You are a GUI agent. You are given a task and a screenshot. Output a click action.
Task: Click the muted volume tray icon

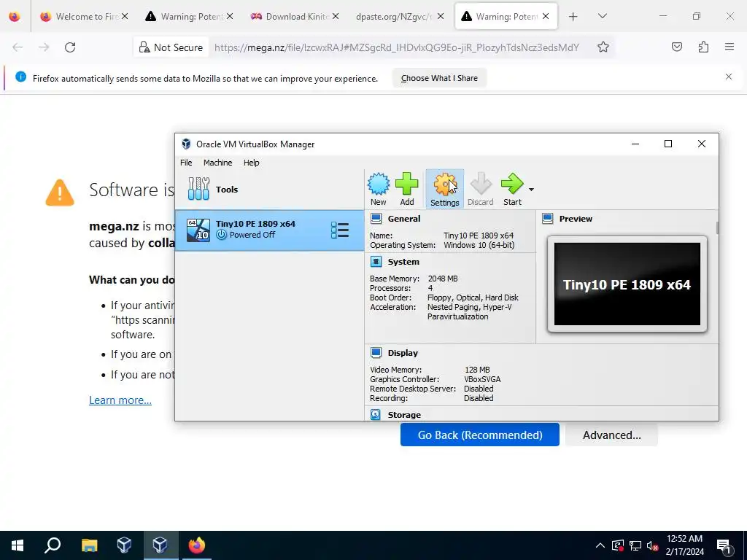pos(653,545)
